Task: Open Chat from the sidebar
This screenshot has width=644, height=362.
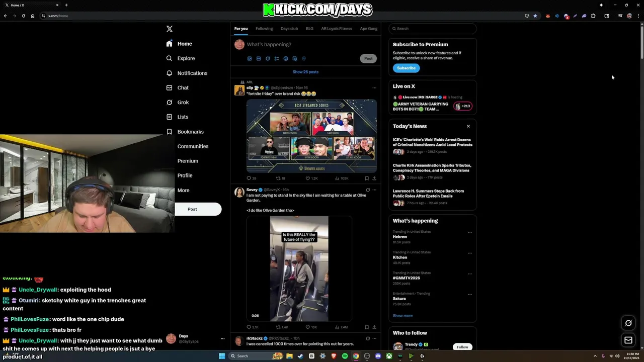Action: coord(178,87)
